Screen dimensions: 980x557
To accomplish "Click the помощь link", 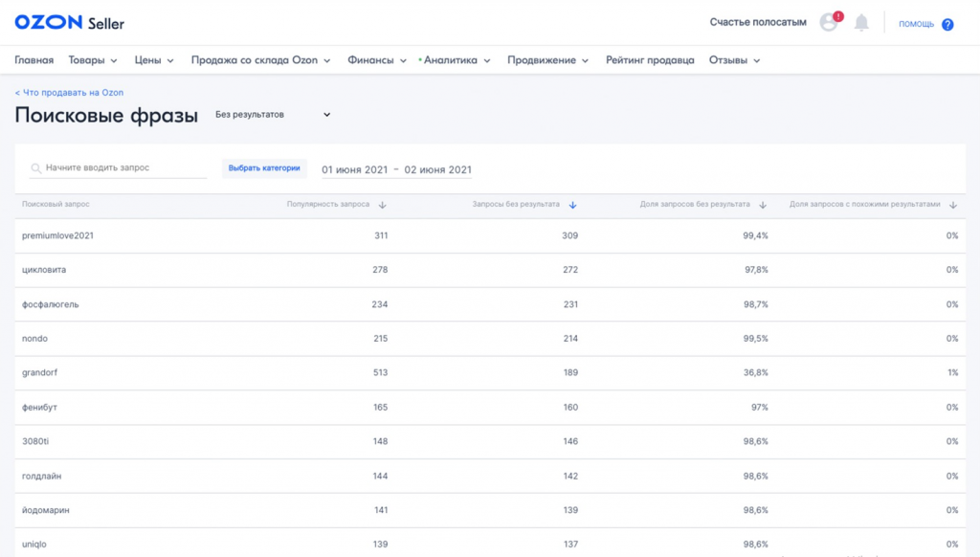I will click(916, 24).
